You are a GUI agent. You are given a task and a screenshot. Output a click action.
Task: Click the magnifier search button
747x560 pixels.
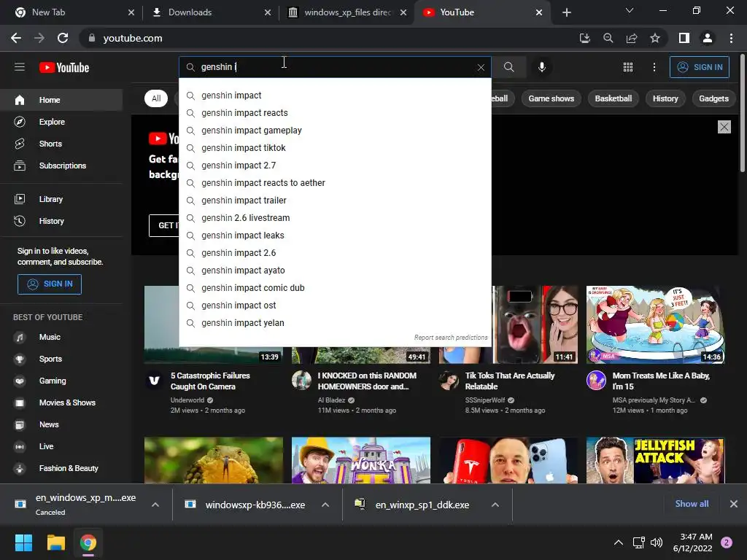pos(508,67)
